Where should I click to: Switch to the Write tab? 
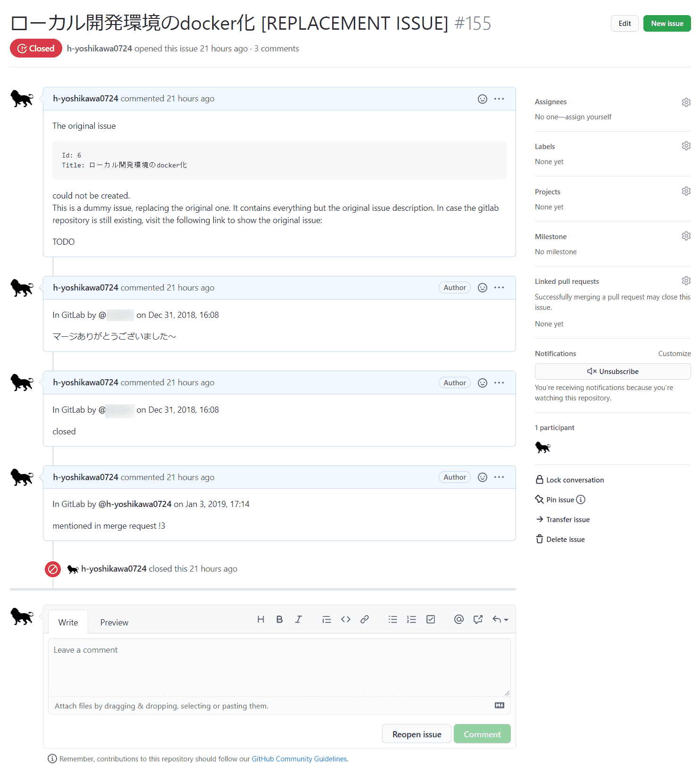(68, 622)
